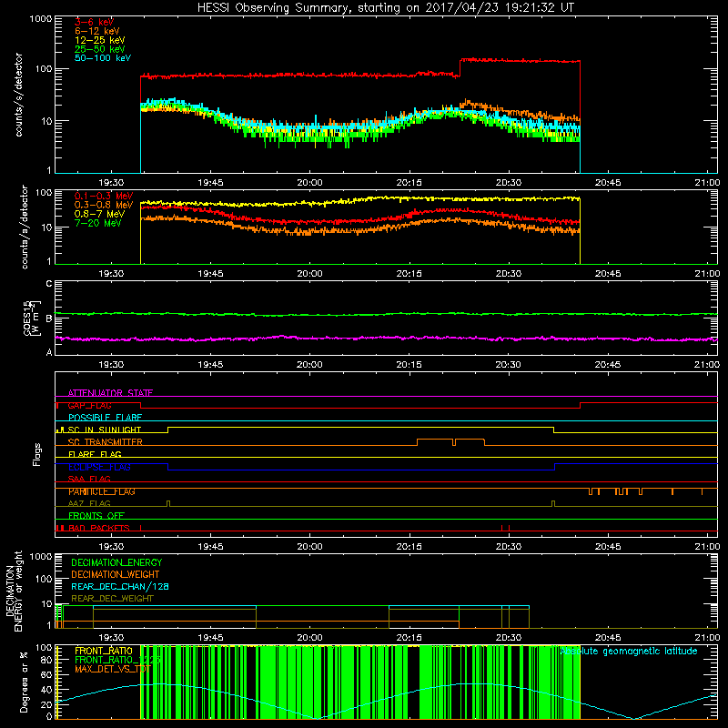The width and height of the screenshot is (728, 728).
Task: Pick the 25-50 keV legend entry
Action: click(100, 49)
